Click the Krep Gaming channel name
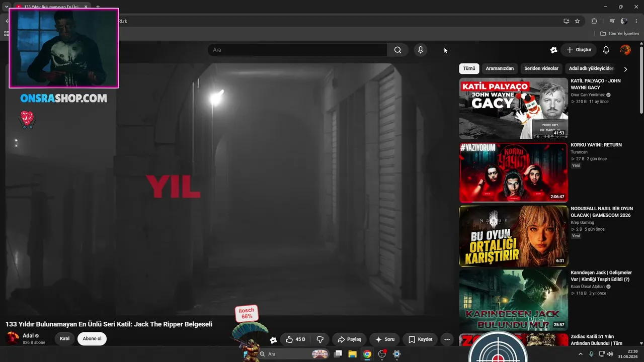644x362 pixels. (582, 223)
